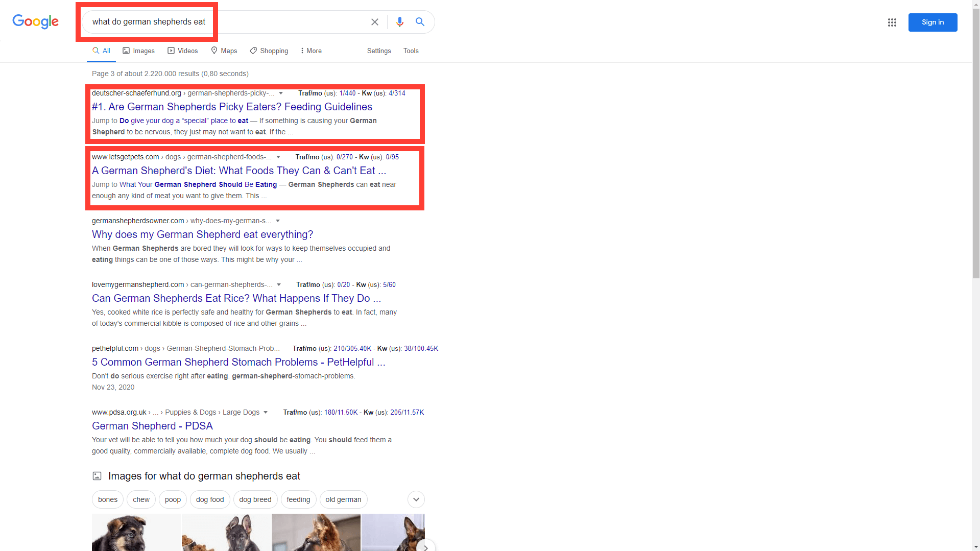The image size is (980, 551).
Task: Switch to the Maps tab
Action: tap(224, 51)
